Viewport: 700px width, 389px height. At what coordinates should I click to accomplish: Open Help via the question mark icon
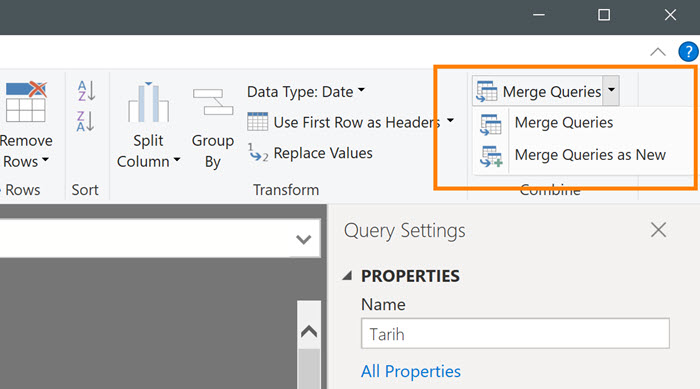click(x=688, y=52)
